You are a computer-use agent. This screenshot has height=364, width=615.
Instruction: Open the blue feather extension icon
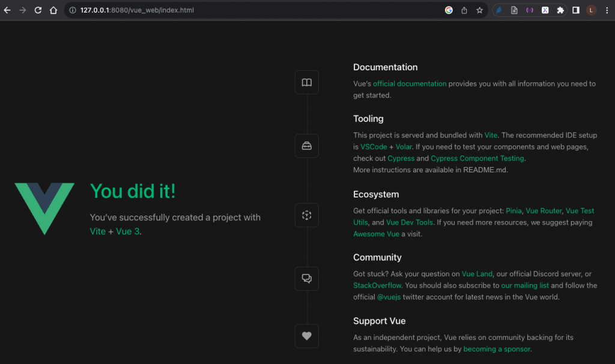pos(499,10)
